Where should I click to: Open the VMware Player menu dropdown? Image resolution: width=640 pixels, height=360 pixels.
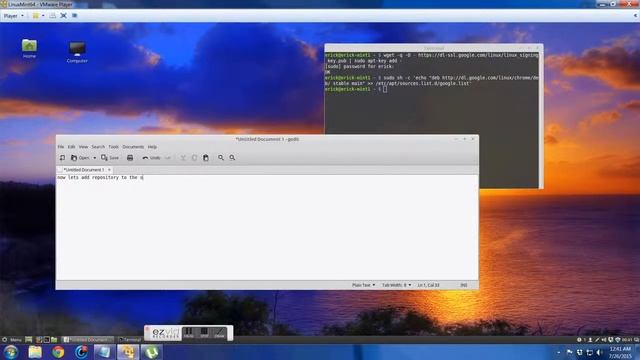(13, 16)
